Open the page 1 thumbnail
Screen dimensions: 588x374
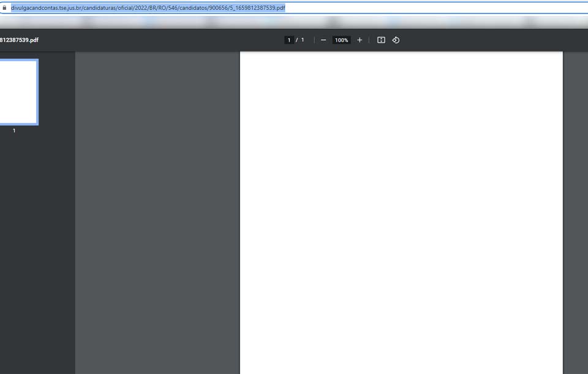18,92
